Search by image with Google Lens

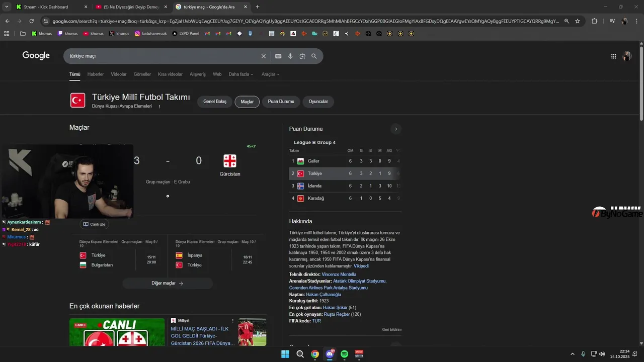pyautogui.click(x=302, y=56)
